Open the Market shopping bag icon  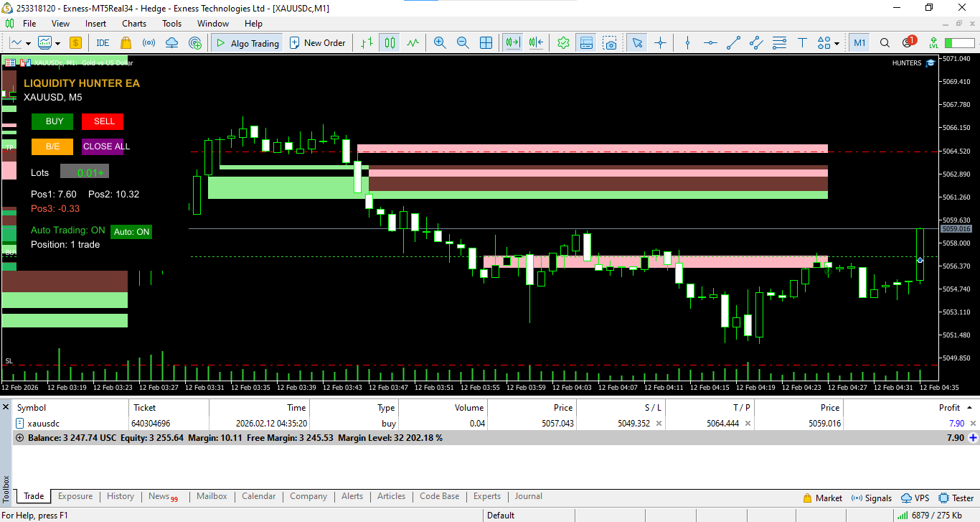pyautogui.click(x=126, y=43)
